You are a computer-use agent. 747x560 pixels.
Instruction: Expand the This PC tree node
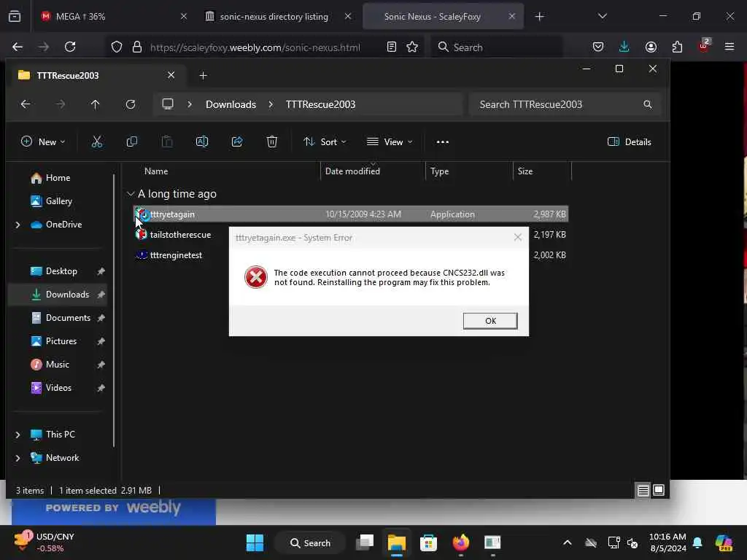tap(18, 435)
